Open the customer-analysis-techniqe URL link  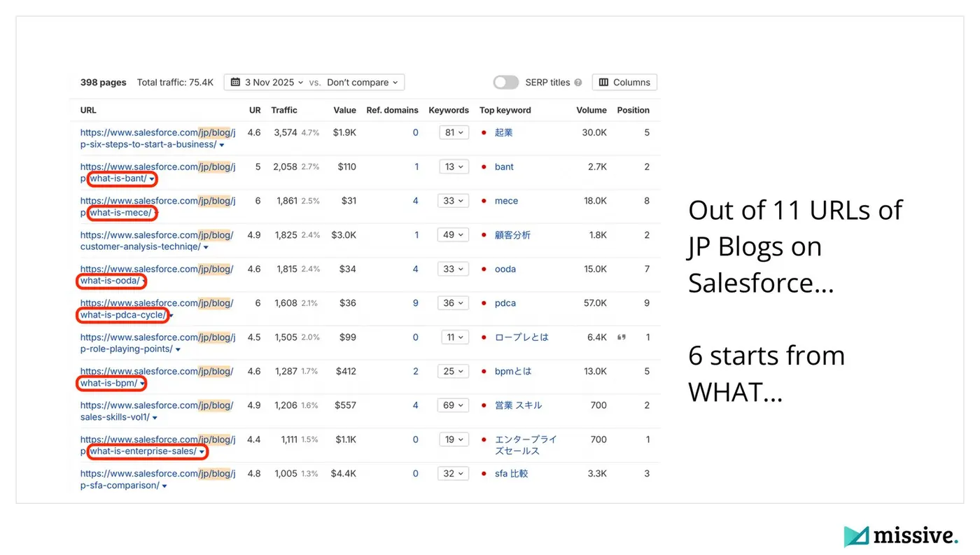(157, 241)
